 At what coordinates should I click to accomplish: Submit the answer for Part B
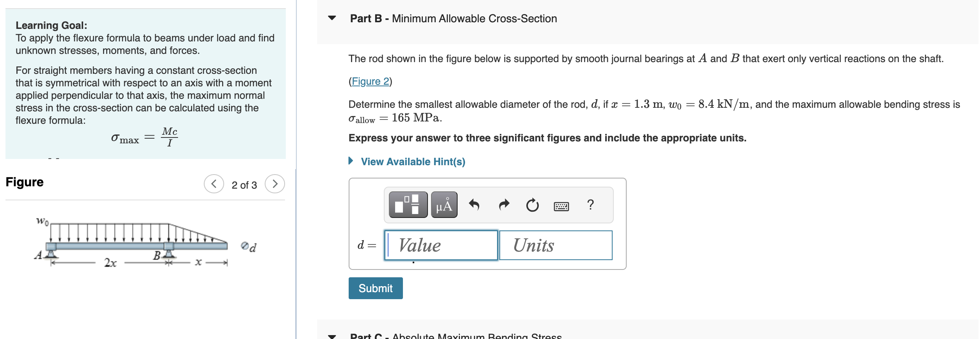click(x=375, y=288)
